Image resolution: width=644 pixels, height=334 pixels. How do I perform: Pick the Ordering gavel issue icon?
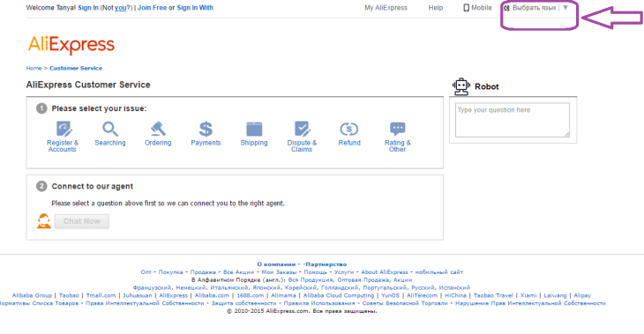point(158,129)
